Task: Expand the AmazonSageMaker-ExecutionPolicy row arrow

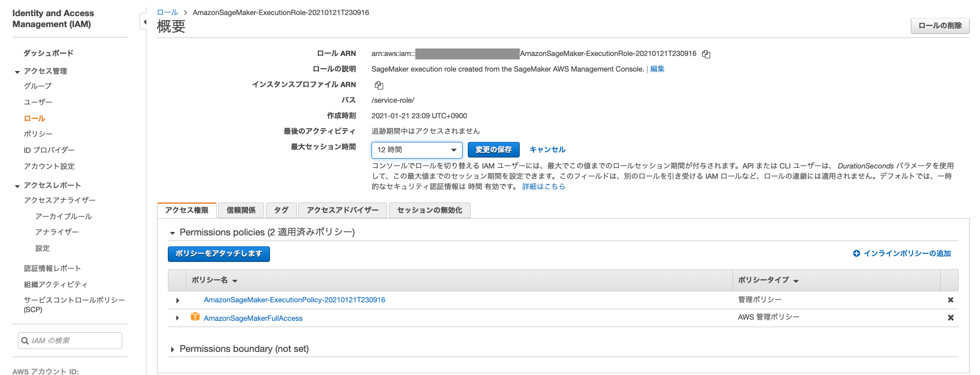Action: [178, 301]
